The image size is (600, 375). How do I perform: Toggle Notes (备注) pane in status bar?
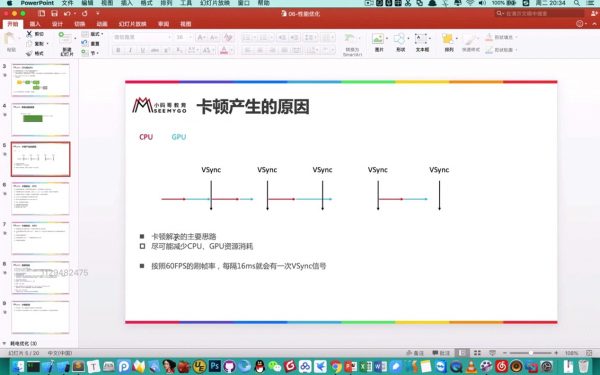click(415, 353)
